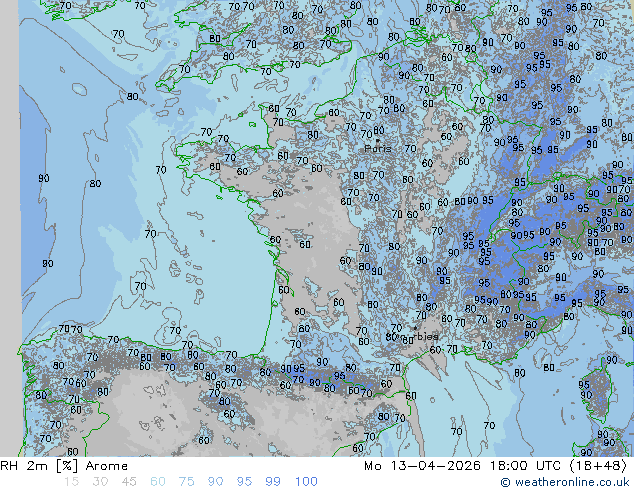634x490 pixels.
Task: Select the legend value 75
Action: click(186, 482)
